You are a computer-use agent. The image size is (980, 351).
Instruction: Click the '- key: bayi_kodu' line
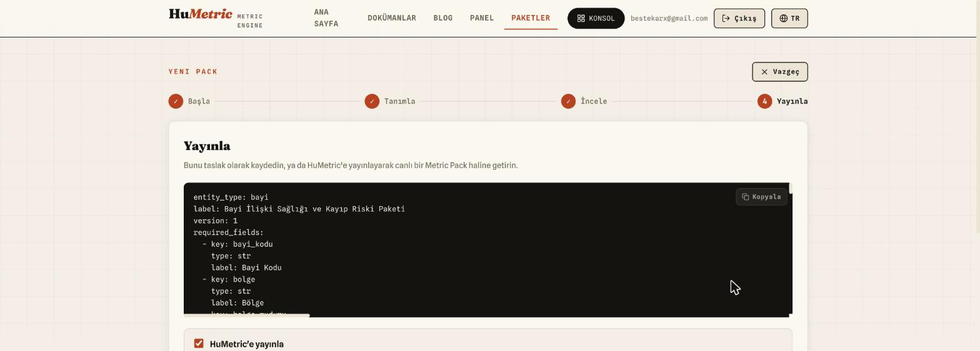tap(237, 244)
